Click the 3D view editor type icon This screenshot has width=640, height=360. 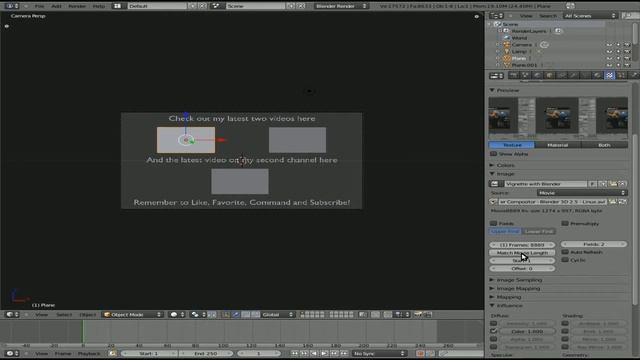pyautogui.click(x=12, y=315)
